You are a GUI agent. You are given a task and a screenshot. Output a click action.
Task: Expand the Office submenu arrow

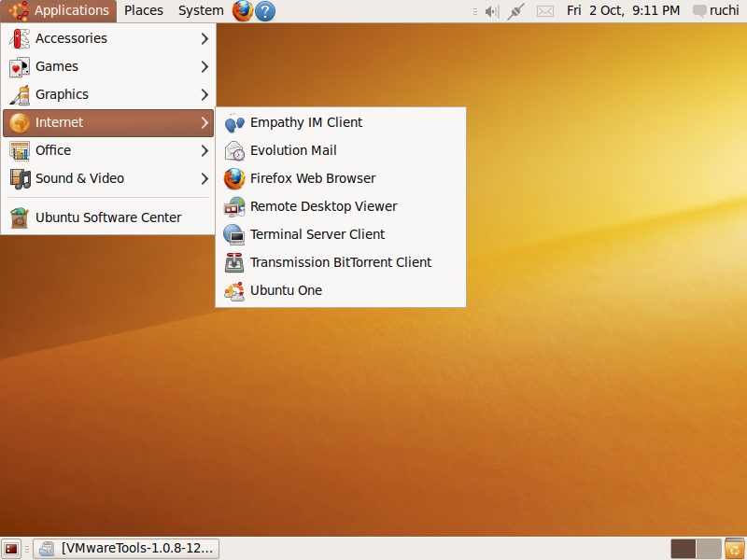204,151
